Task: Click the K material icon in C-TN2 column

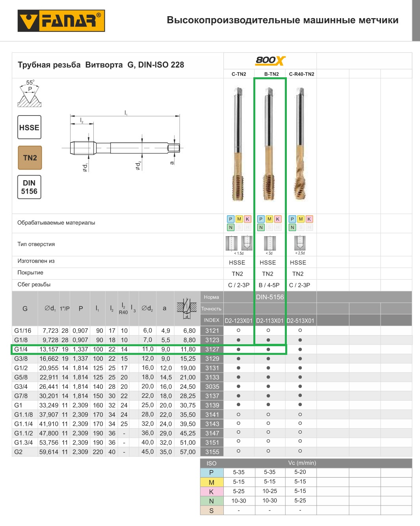Action: pyautogui.click(x=247, y=219)
